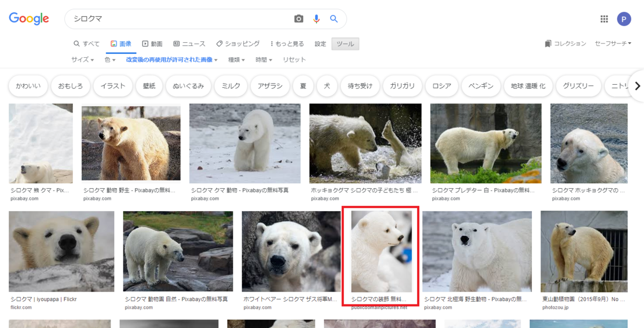This screenshot has width=644, height=328.
Task: Open ホッキョクグマ cubs splashing thumbnail
Action: coord(365,144)
